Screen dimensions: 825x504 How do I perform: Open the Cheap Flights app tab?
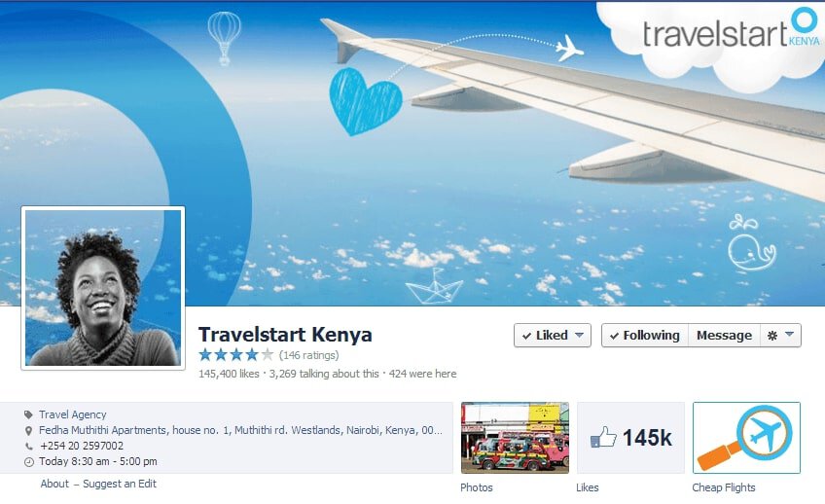pyautogui.click(x=746, y=438)
